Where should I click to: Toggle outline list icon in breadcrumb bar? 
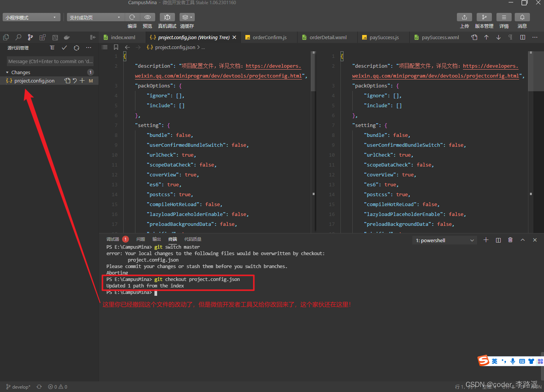(105, 47)
